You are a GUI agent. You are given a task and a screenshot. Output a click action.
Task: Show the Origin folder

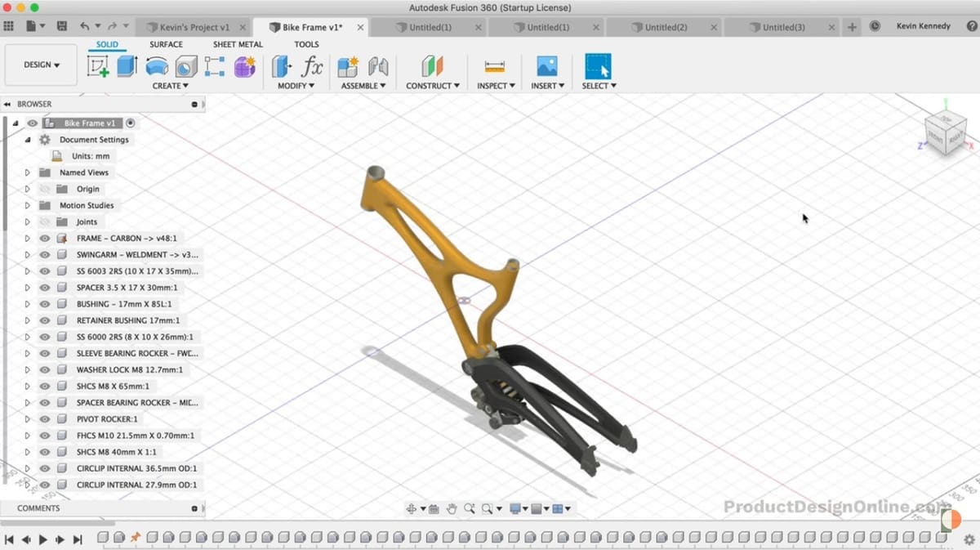click(45, 189)
